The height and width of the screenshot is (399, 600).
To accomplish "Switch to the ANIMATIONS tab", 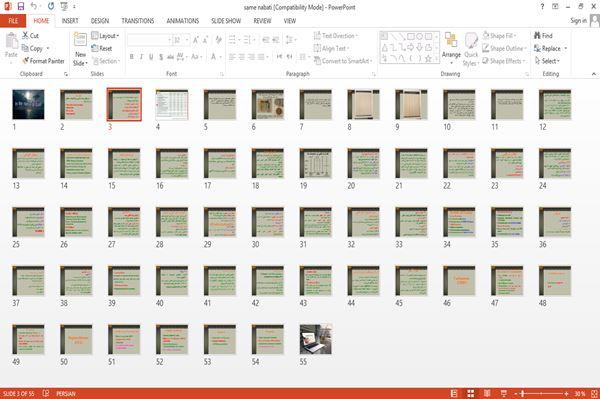I will pos(183,21).
